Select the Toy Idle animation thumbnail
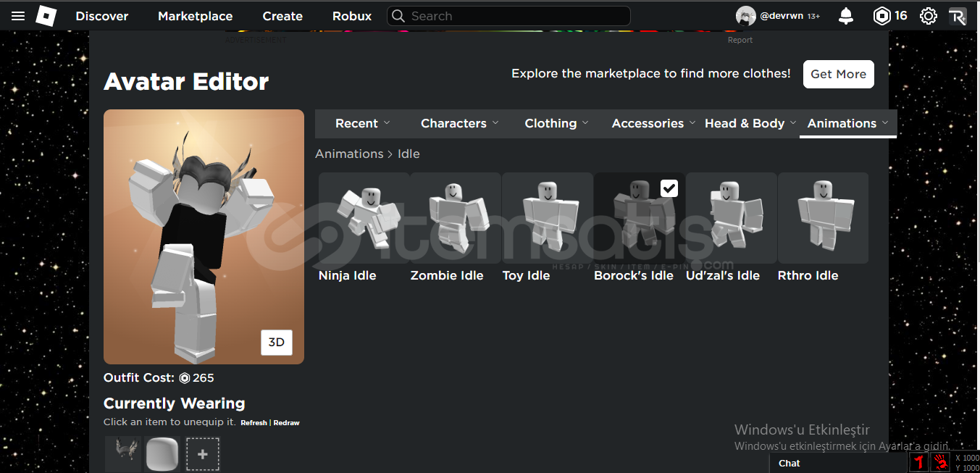This screenshot has width=980, height=473. click(x=548, y=218)
